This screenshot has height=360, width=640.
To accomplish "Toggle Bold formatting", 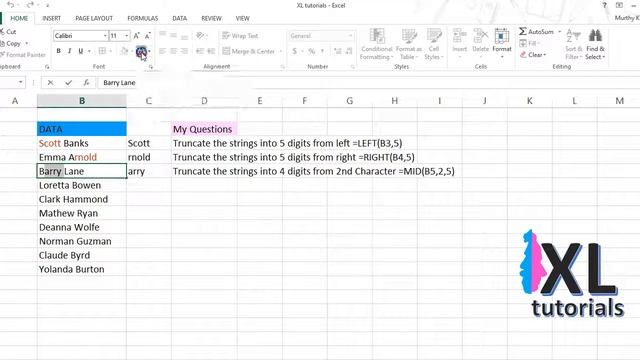I will point(58,51).
